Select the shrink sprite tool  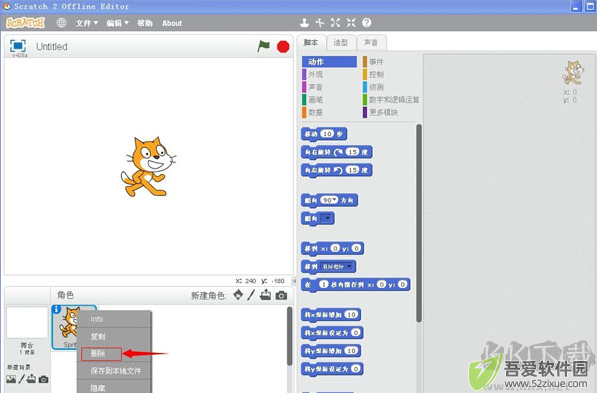[351, 23]
